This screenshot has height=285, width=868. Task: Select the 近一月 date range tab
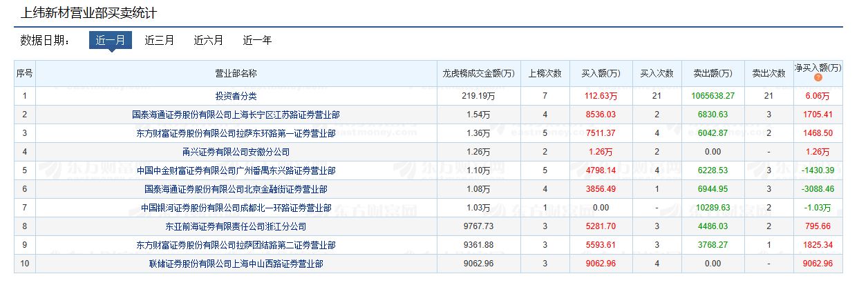tap(110, 41)
